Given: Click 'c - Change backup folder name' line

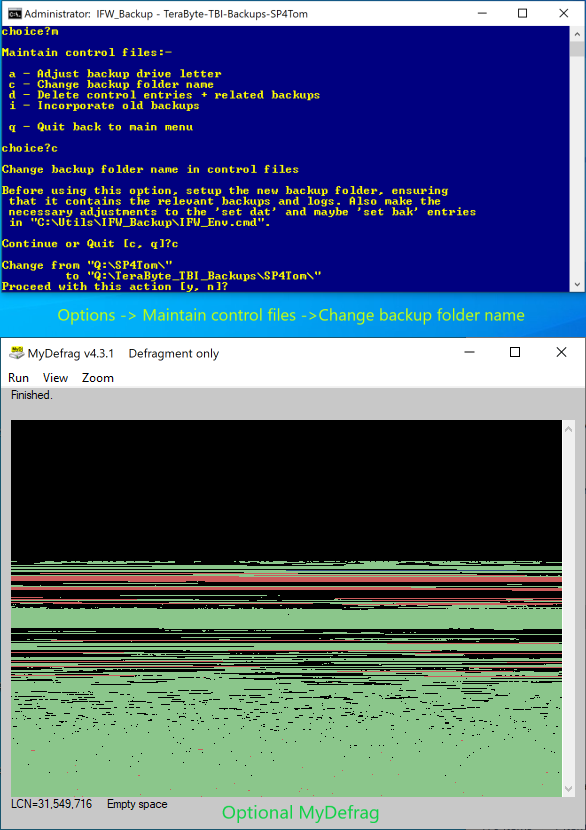Looking at the screenshot, I should (111, 84).
